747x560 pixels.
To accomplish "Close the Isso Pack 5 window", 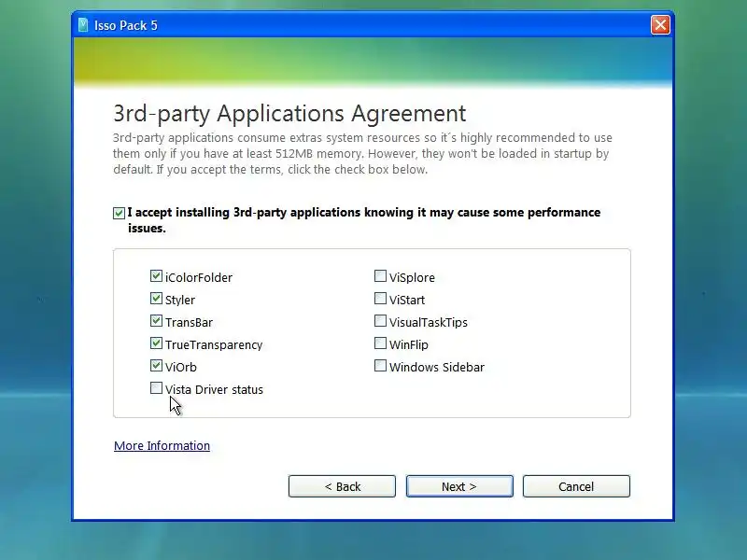I will pos(660,25).
